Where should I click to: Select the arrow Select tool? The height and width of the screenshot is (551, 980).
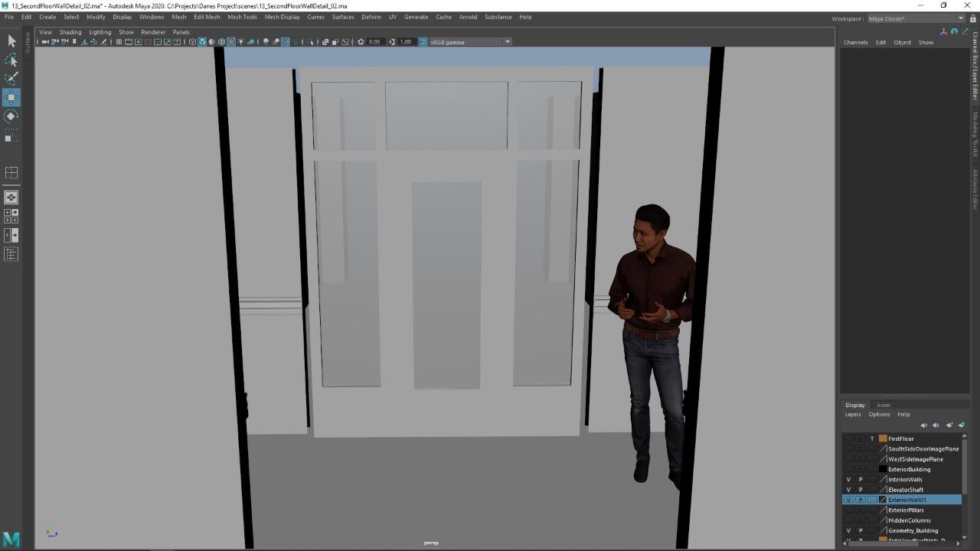pos(11,41)
